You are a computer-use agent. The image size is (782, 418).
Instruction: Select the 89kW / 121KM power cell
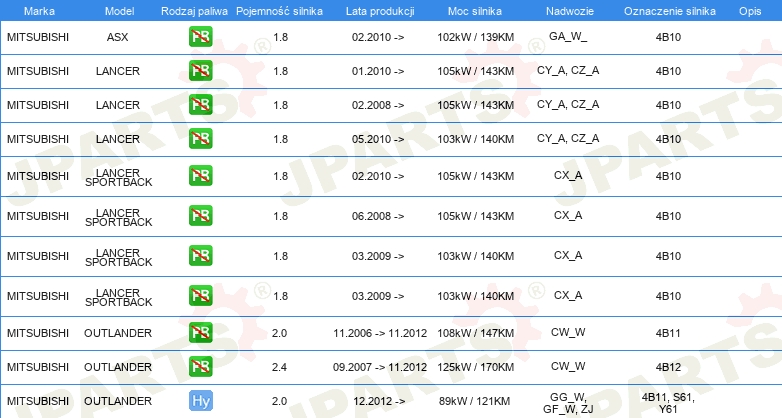tap(474, 401)
